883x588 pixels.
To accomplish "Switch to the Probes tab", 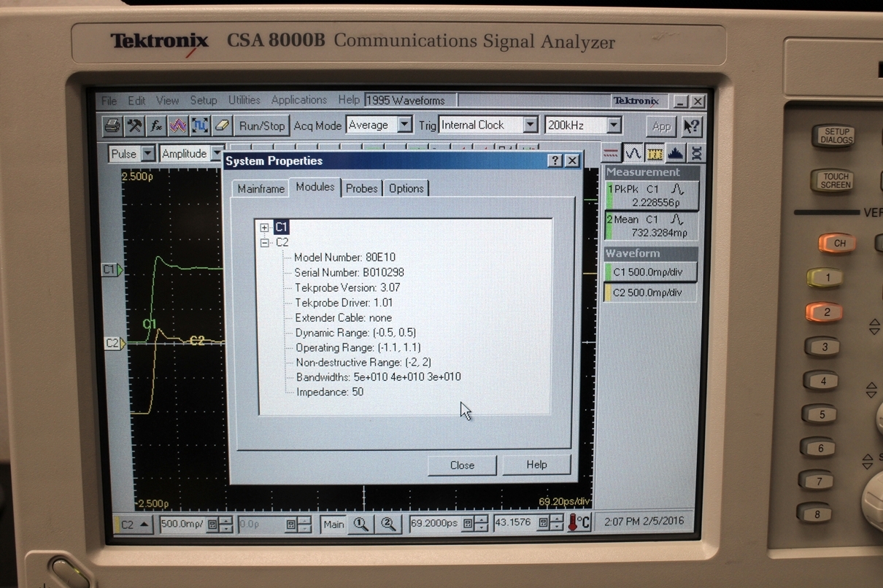I will [x=362, y=188].
